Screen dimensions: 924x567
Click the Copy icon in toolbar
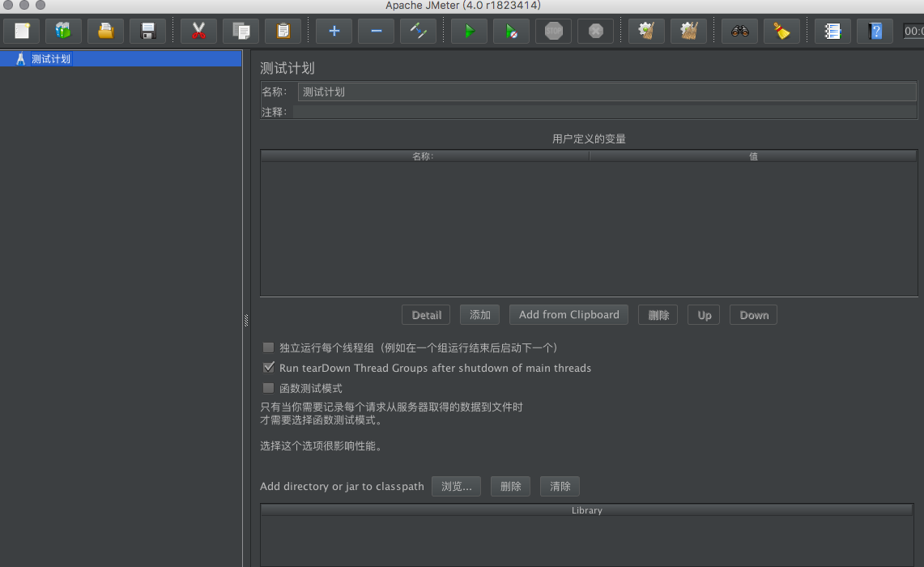(x=241, y=31)
